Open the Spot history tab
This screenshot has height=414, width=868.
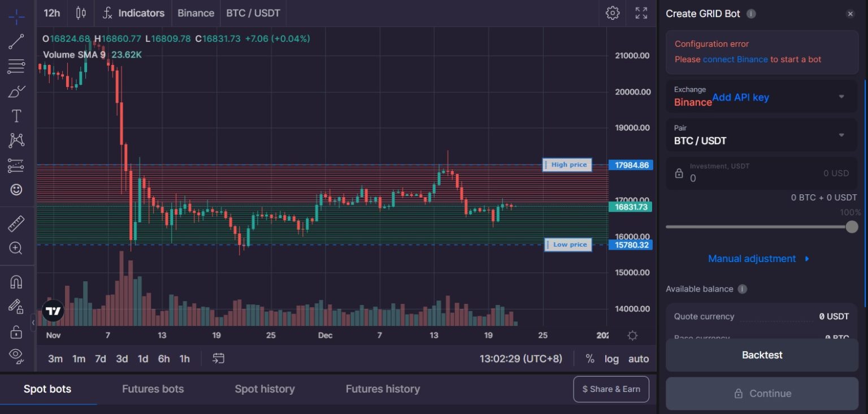click(x=265, y=389)
